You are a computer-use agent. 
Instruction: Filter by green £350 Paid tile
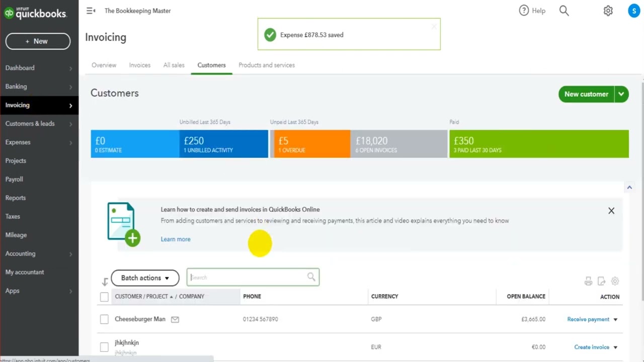tap(539, 144)
